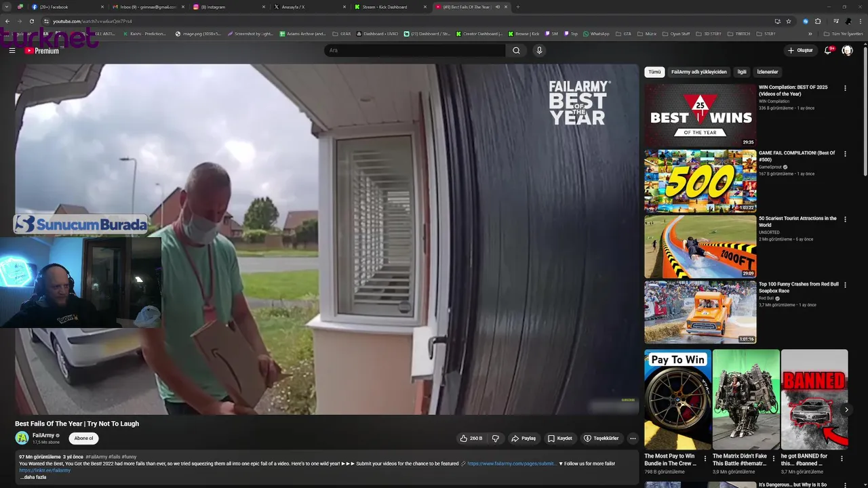Select the Tümü filter chip
Viewport: 868px width, 488px height.
[654, 72]
